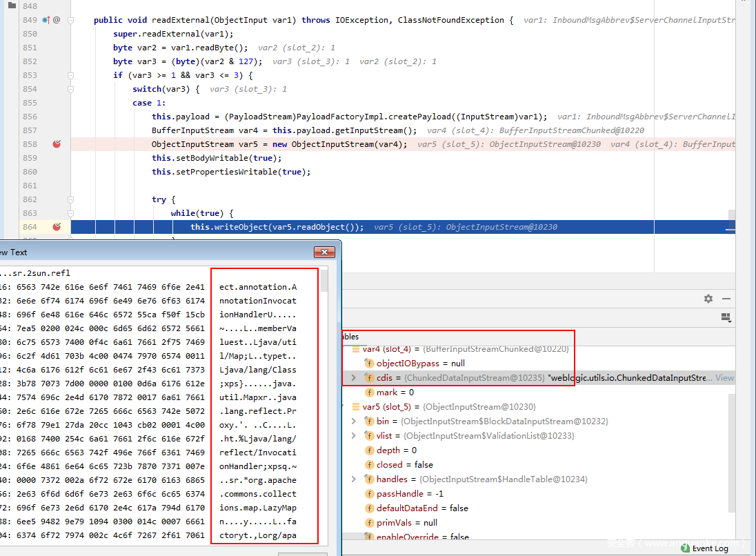Click the restore layout icon in debugger
This screenshot has height=556, width=756.
pos(725,317)
